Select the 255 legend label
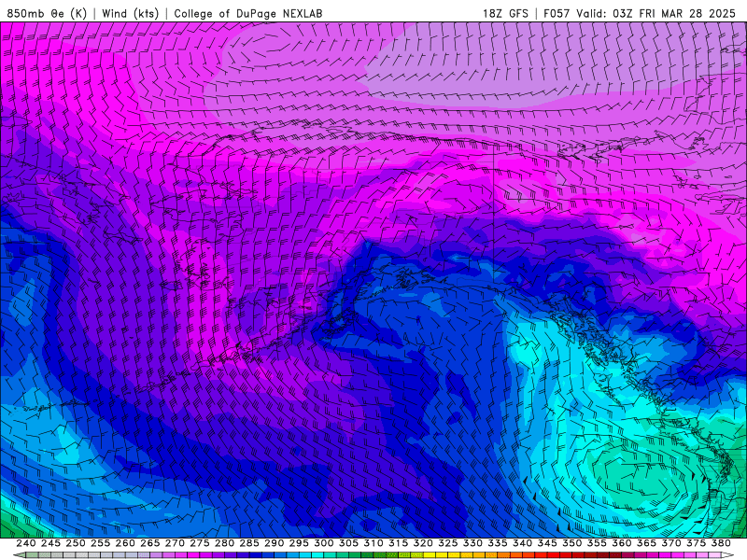This screenshot has width=747, height=560. (x=100, y=543)
